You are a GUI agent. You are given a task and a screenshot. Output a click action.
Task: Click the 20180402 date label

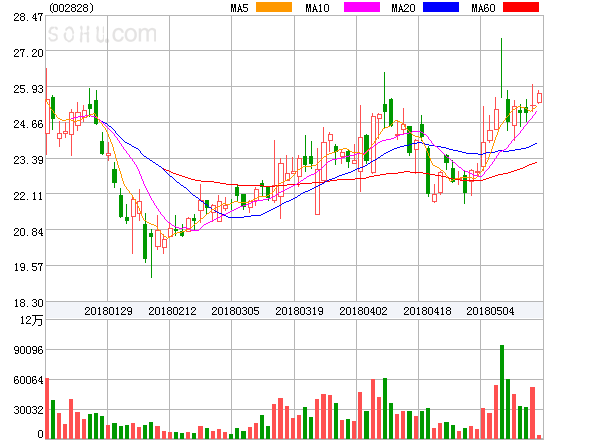click(363, 311)
